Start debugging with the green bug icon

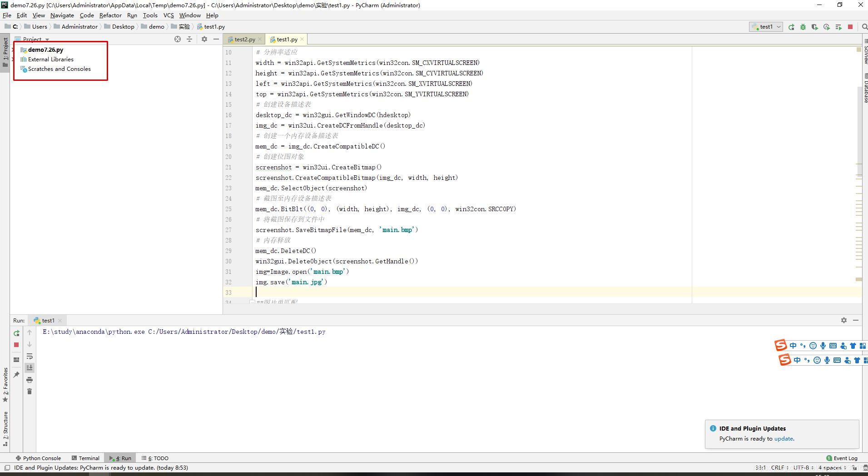803,27
